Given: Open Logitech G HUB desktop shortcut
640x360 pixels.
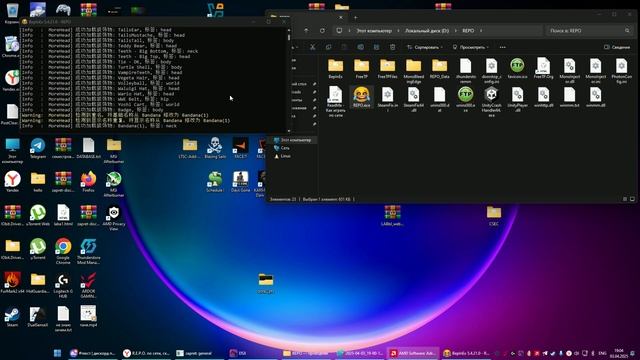Looking at the screenshot, I should [63, 285].
